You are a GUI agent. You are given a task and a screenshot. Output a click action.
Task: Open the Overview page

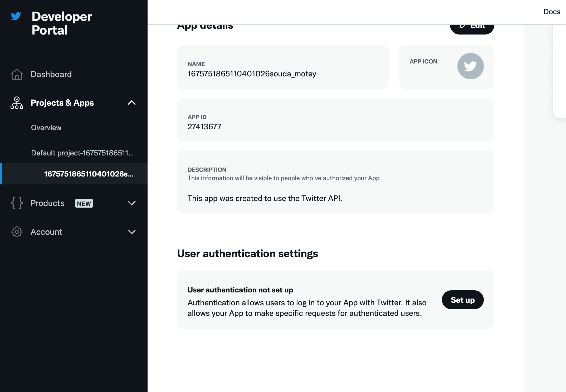(46, 128)
